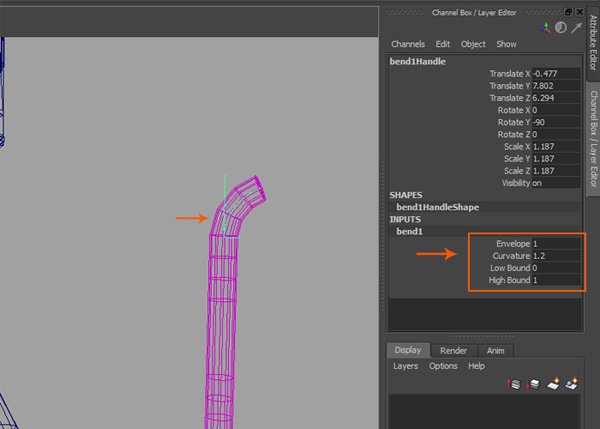Click the hyperbolic arrow icon in Channel Box
The image size is (600, 429).
(x=576, y=28)
